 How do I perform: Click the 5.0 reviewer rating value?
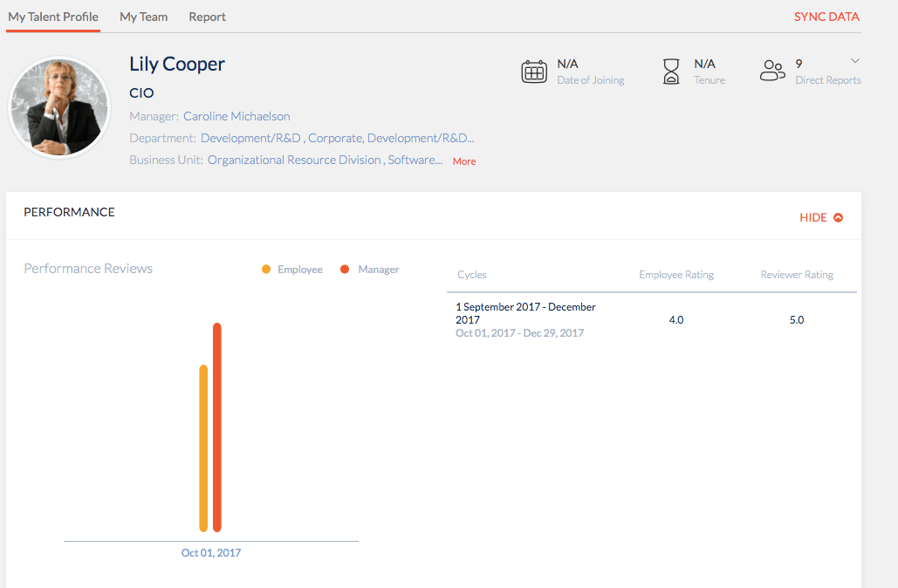[x=797, y=319]
